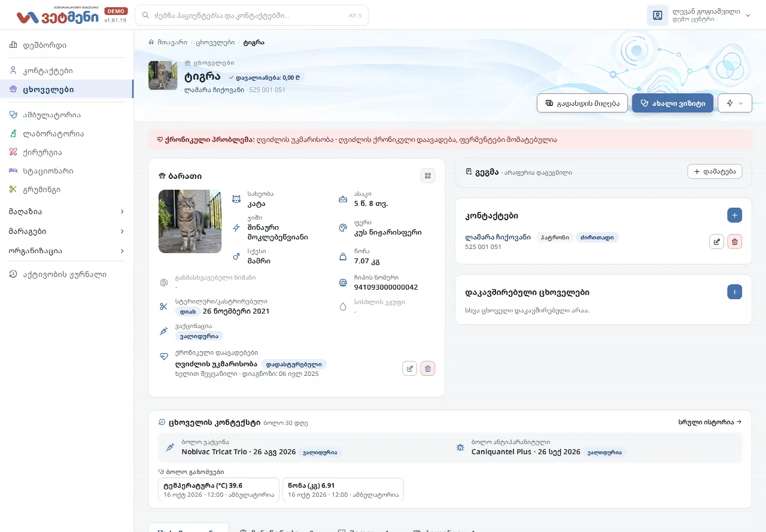
Task: Add a new contact with plus icon
Action: [734, 215]
